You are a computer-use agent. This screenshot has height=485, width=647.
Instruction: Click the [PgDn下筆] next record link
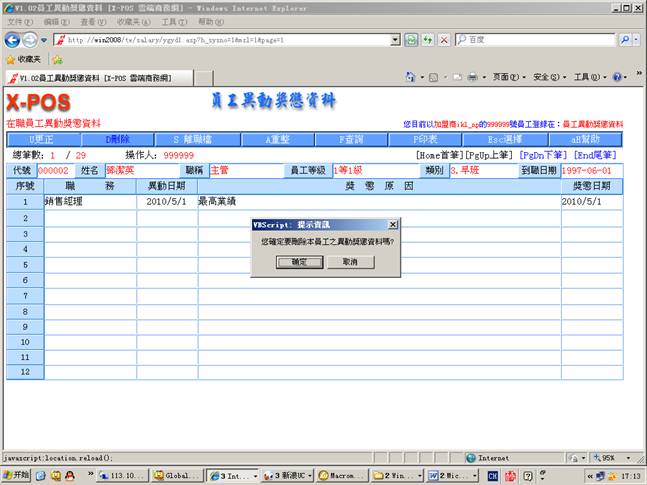tap(544, 156)
